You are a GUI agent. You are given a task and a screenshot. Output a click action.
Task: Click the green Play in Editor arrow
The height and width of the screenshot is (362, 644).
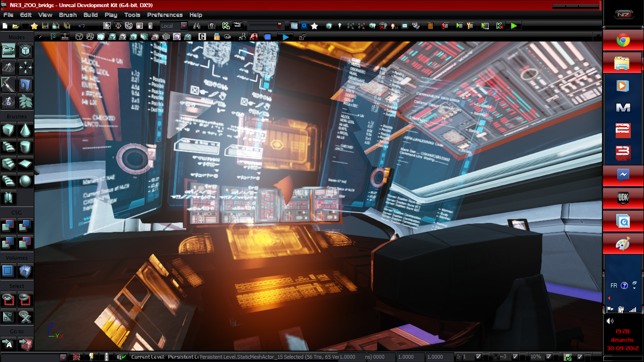[513, 26]
